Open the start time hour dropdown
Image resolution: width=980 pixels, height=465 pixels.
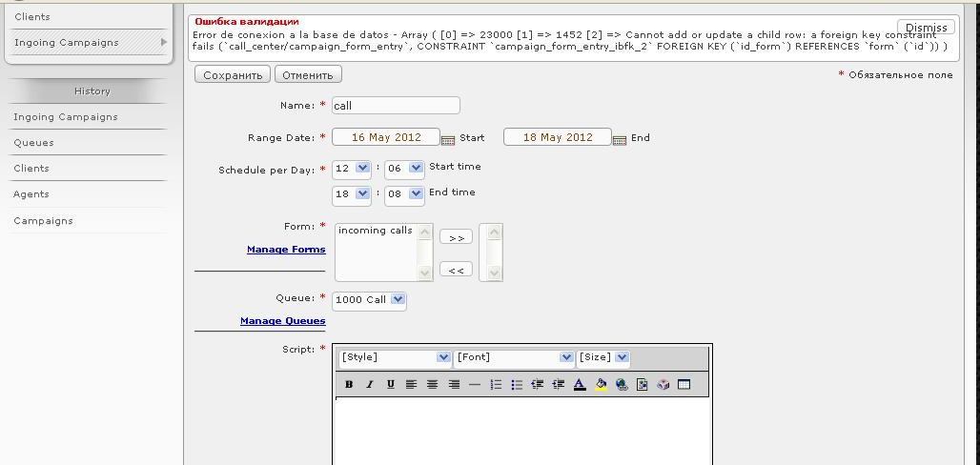click(x=351, y=168)
